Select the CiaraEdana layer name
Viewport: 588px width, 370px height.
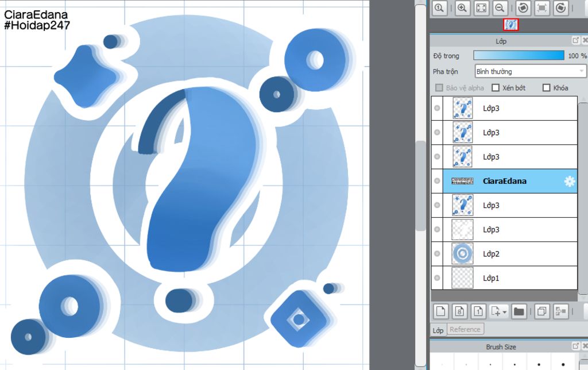[x=504, y=181]
